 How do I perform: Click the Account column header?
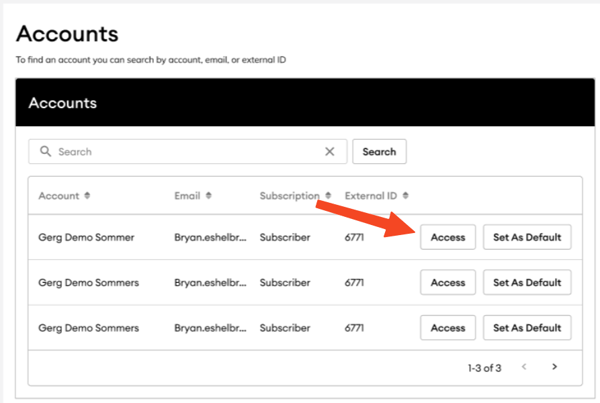point(59,196)
